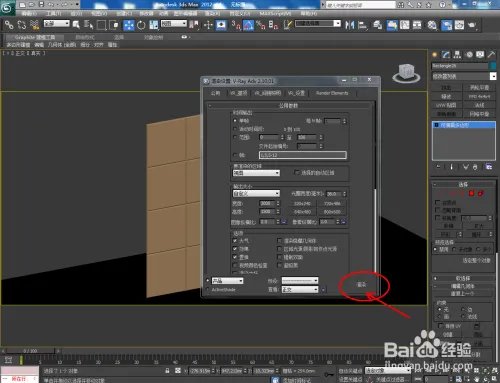Switch to the Create command panel icon
Viewport: 500px width, 383px height.
pyautogui.click(x=434, y=54)
